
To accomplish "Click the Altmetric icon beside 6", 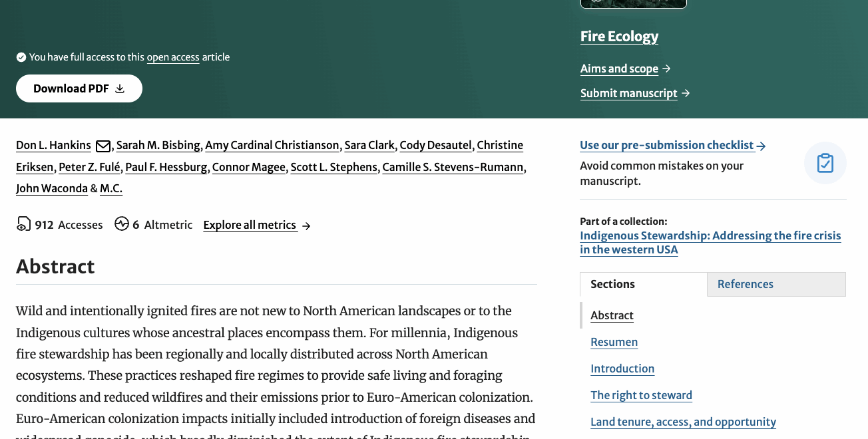I will click(121, 224).
